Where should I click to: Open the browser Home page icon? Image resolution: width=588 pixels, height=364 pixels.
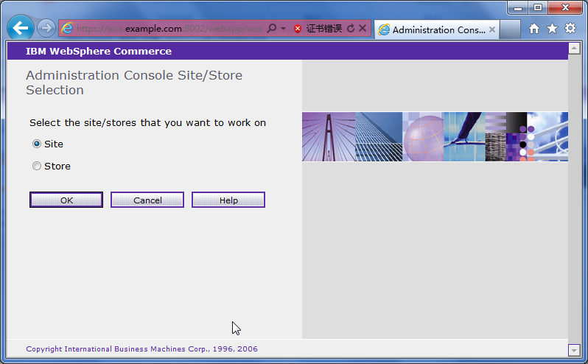coord(534,29)
